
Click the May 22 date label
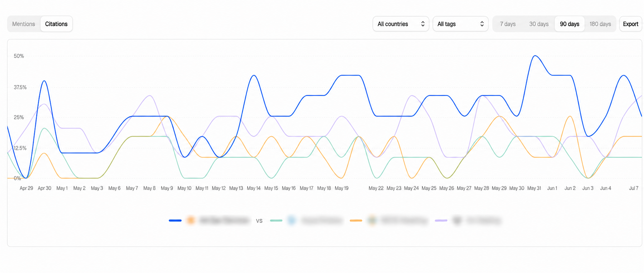(x=376, y=188)
